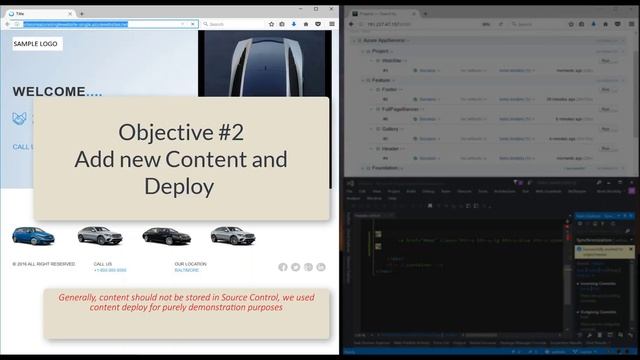Screen dimensions: 640x360
Task: Open the Build menu in Visual Studio
Action: [411, 191]
